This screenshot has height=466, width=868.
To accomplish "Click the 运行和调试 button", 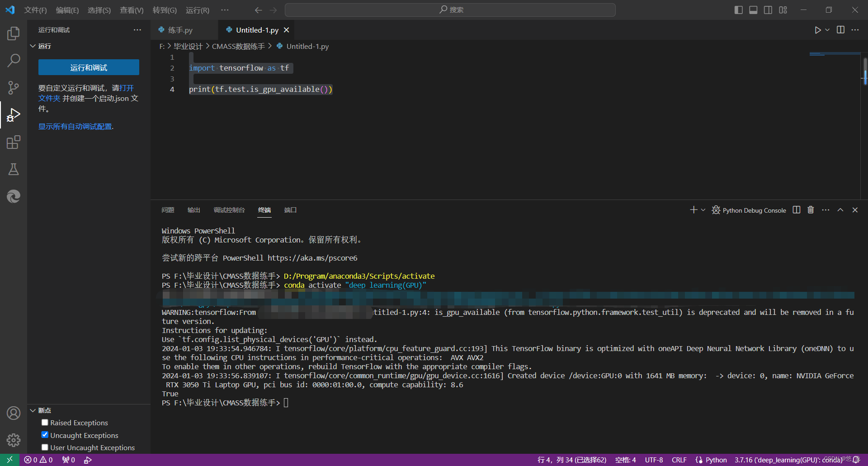I will [89, 67].
